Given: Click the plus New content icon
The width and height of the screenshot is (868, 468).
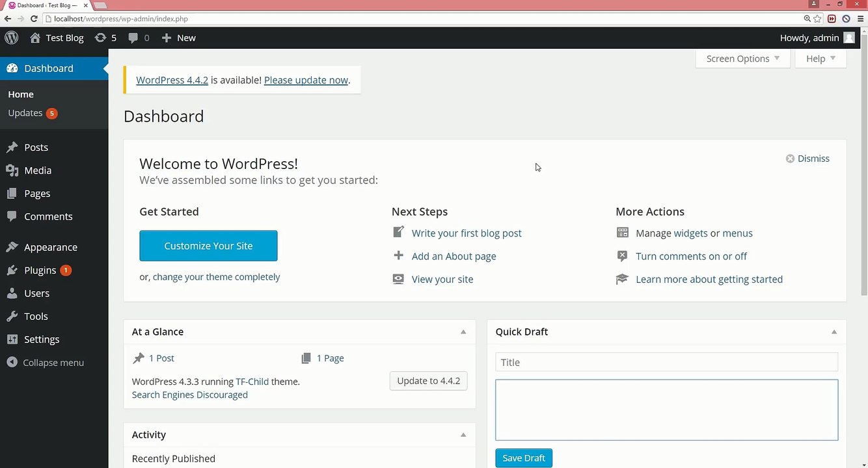Looking at the screenshot, I should pos(167,38).
